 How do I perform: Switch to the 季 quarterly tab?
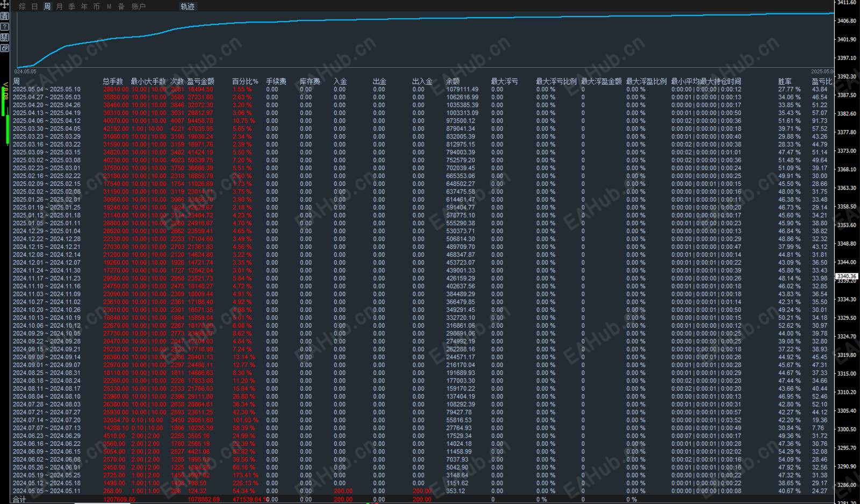click(x=71, y=6)
